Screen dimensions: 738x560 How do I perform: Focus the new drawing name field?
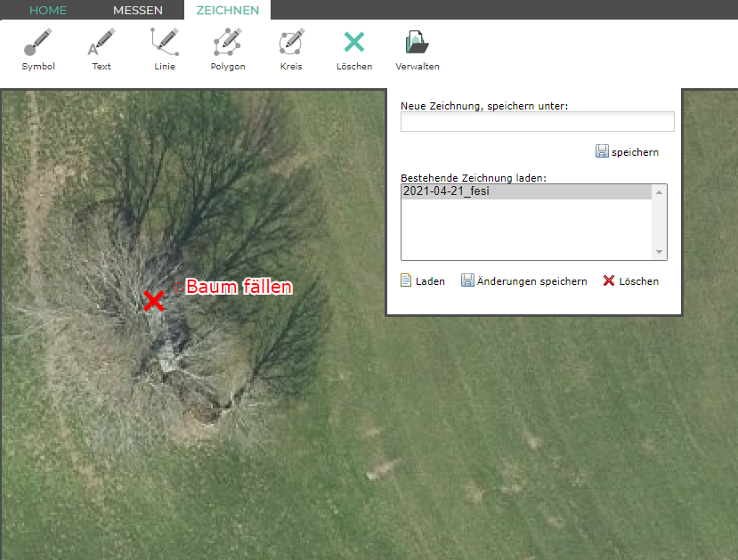(537, 122)
